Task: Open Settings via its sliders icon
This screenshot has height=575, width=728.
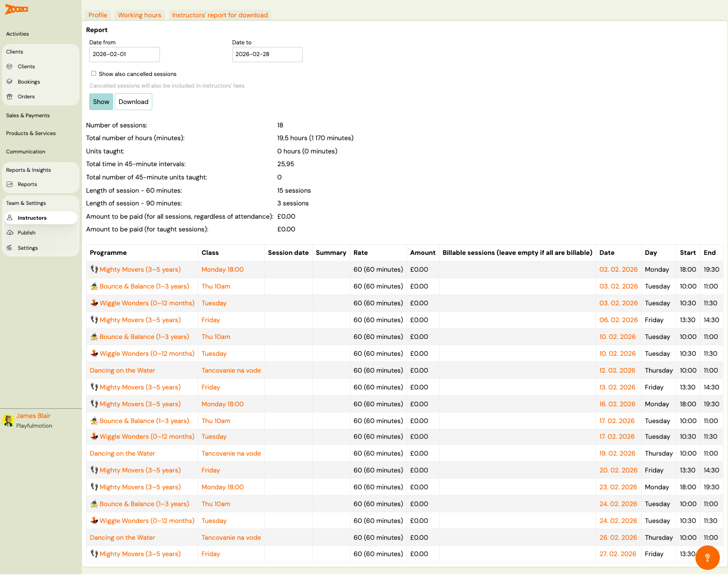Action: click(10, 248)
